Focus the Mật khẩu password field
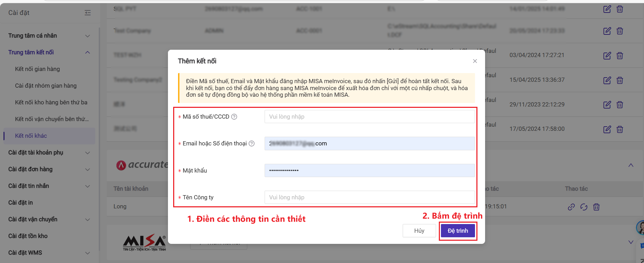The image size is (644, 263). click(x=370, y=170)
